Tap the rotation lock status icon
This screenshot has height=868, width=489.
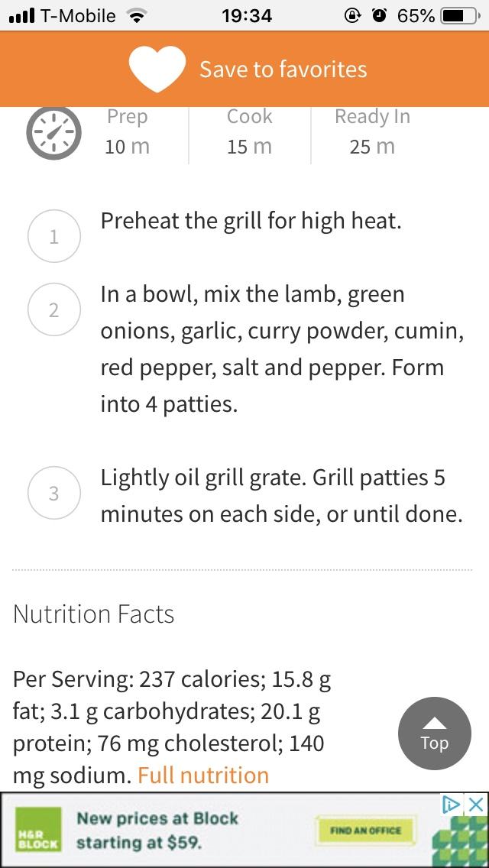click(352, 16)
